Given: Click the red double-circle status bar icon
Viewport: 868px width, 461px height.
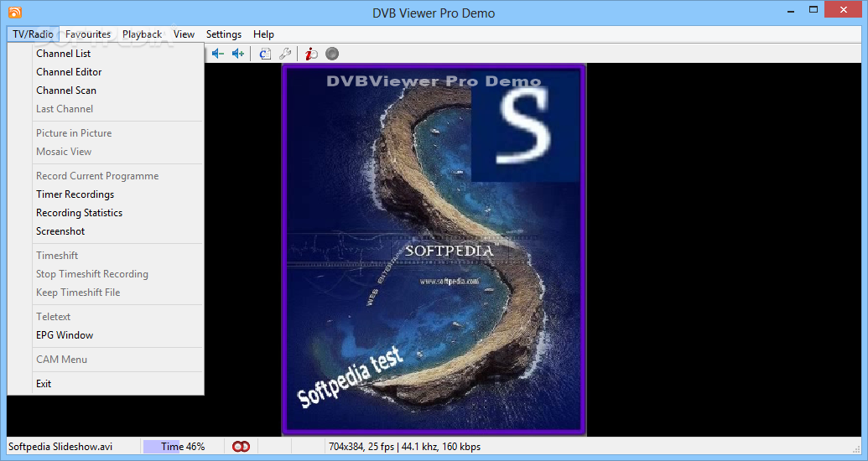Looking at the screenshot, I should tap(241, 447).
